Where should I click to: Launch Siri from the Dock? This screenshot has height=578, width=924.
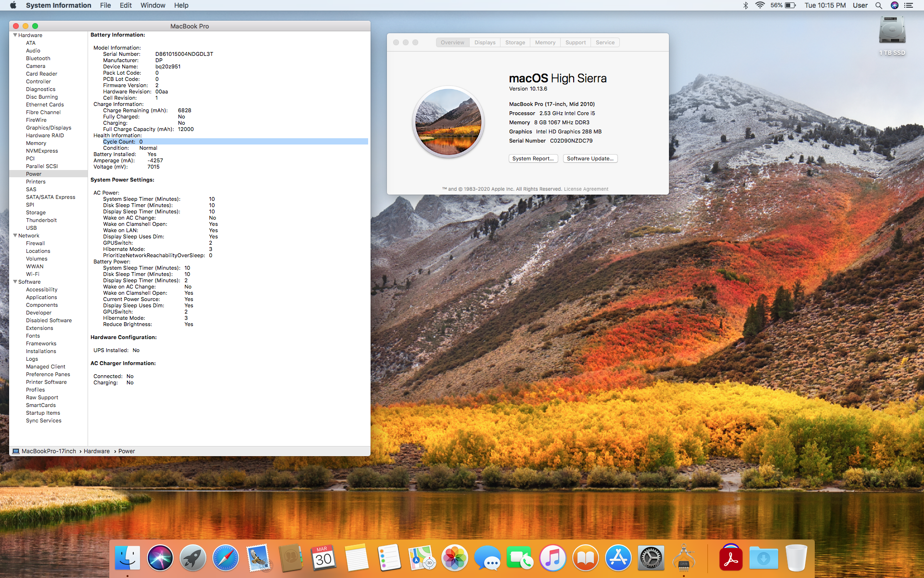click(x=160, y=558)
